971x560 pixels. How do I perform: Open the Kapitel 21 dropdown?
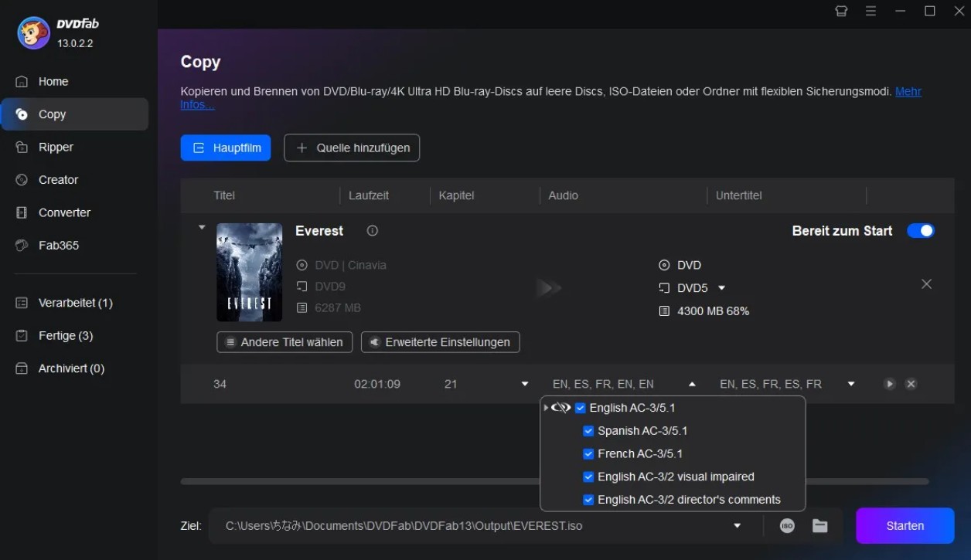click(x=525, y=384)
